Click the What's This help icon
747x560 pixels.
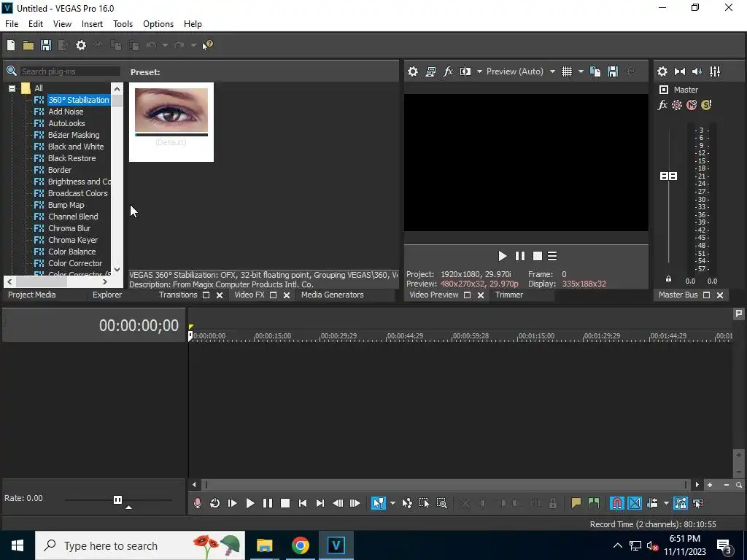coord(208,45)
